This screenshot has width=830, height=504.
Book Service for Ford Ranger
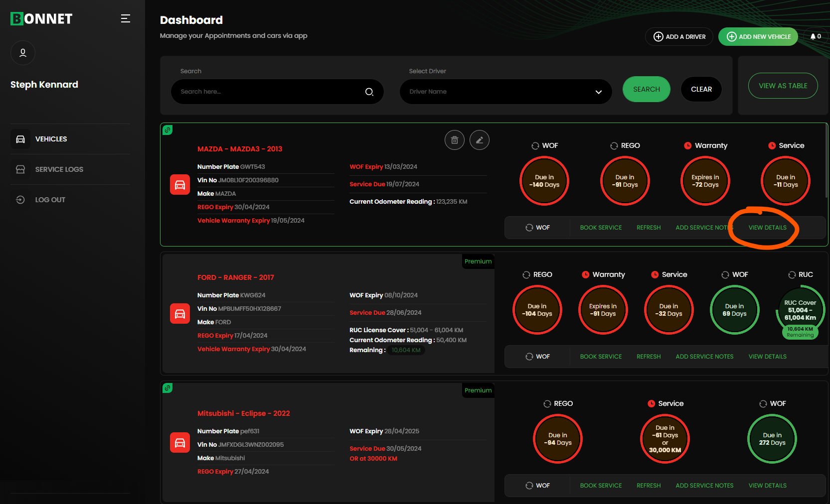click(x=601, y=357)
